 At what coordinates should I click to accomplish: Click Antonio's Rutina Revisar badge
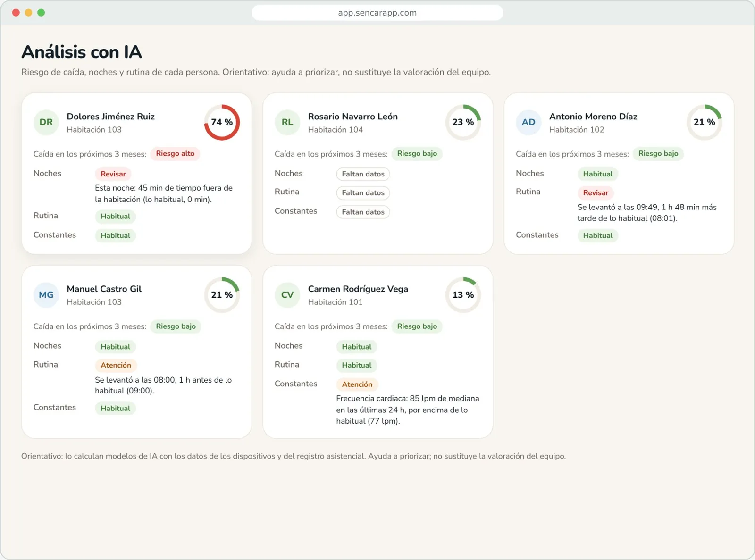pyautogui.click(x=596, y=193)
